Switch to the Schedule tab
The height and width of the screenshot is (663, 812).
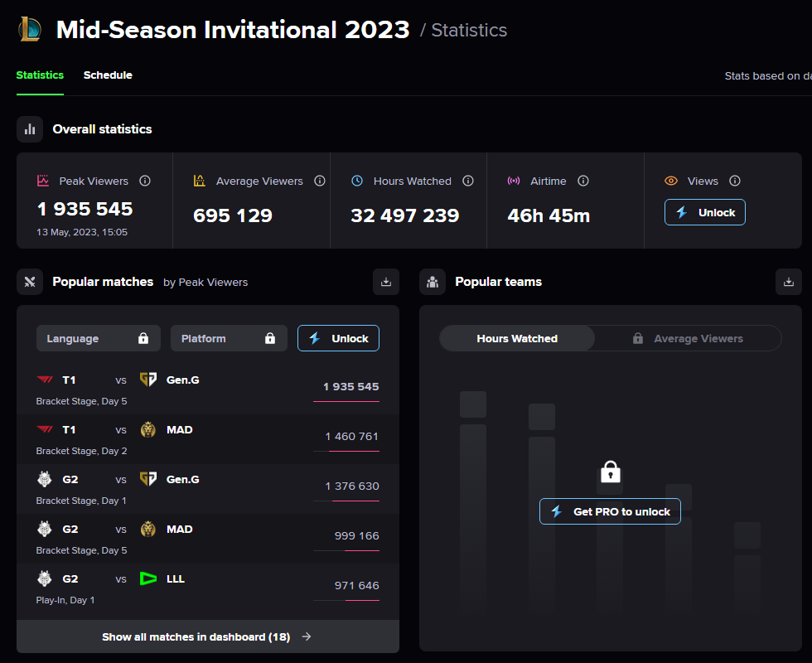[x=108, y=75]
